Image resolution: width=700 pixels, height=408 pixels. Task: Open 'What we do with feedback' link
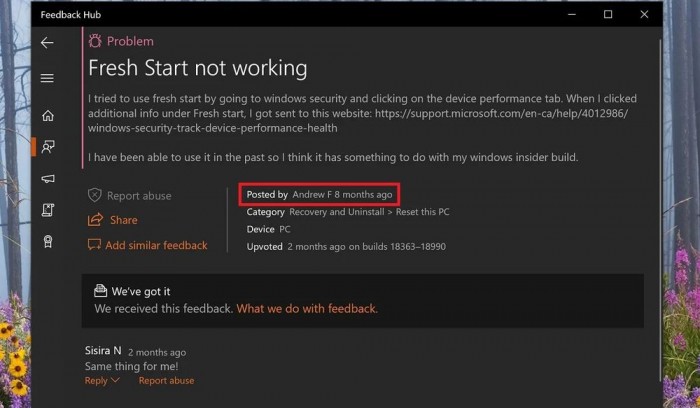(307, 309)
